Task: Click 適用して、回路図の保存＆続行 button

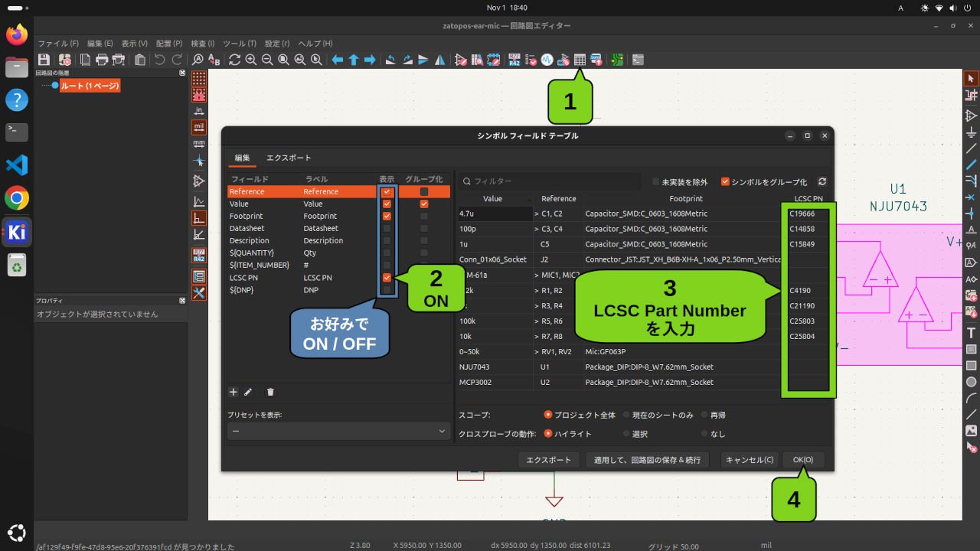Action: pyautogui.click(x=648, y=460)
